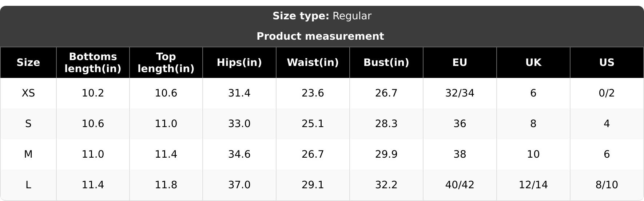Click the EU column header
Image resolution: width=644 pixels, height=201 pixels.
coord(460,63)
